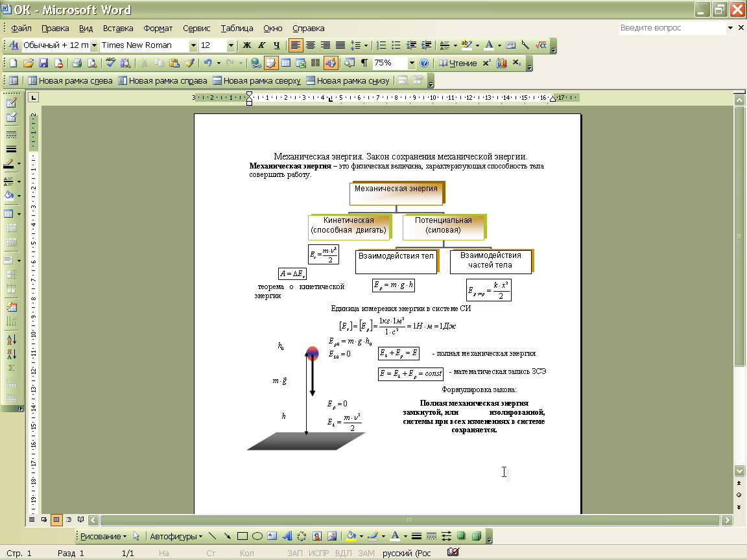Select the Oval shape tool

(x=257, y=536)
